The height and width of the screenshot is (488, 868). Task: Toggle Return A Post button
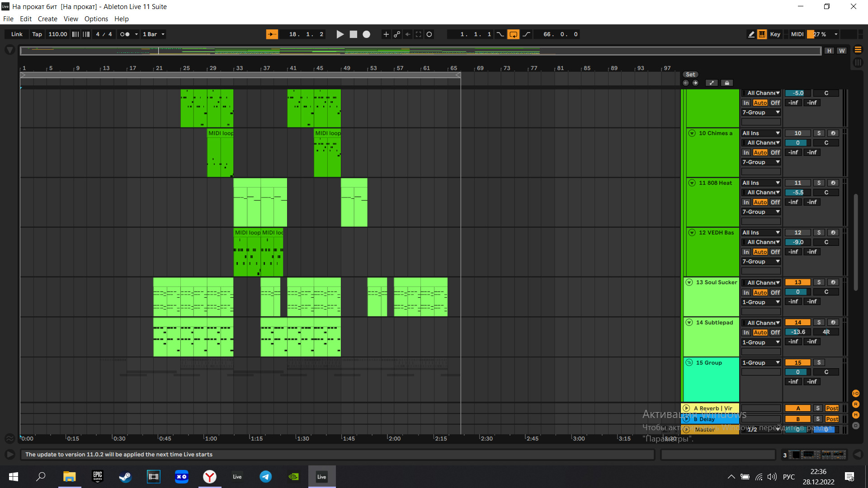click(832, 408)
